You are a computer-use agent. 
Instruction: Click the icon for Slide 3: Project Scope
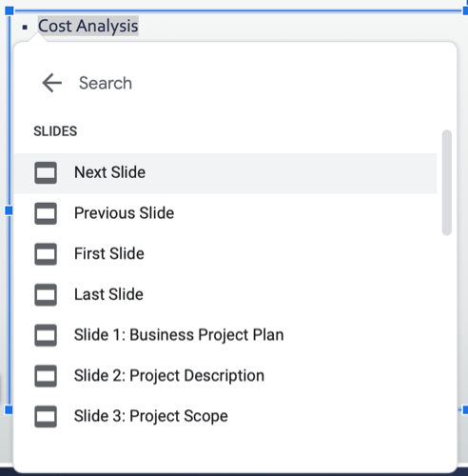(46, 417)
